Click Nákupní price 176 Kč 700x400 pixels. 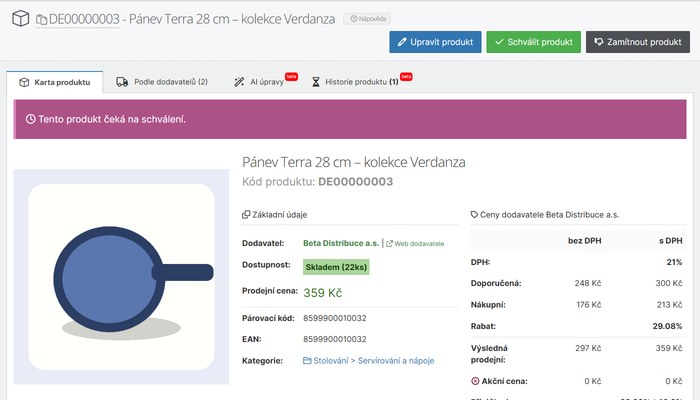589,304
